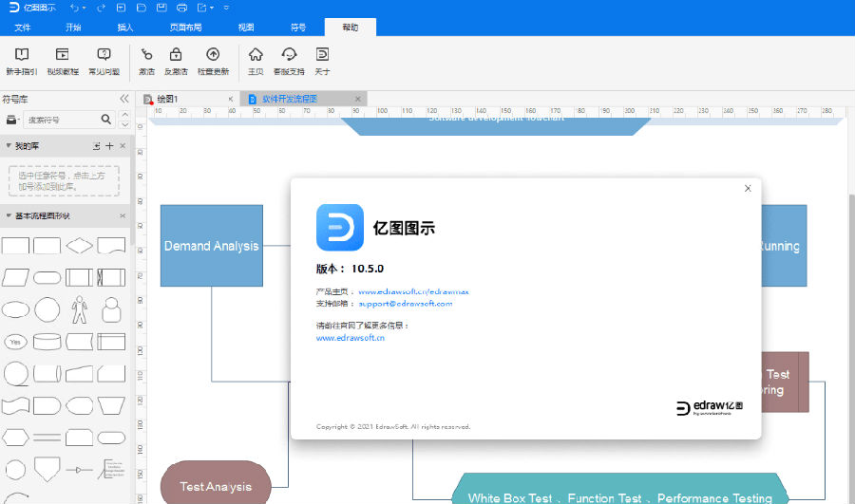Image resolution: width=855 pixels, height=504 pixels.
Task: Open the 视频教程 video tutorials
Action: tap(63, 61)
